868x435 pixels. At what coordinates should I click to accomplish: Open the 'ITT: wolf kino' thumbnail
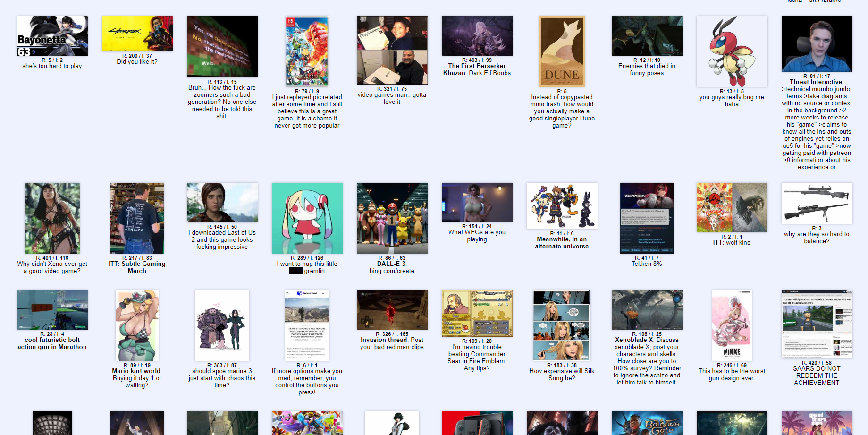tap(732, 207)
